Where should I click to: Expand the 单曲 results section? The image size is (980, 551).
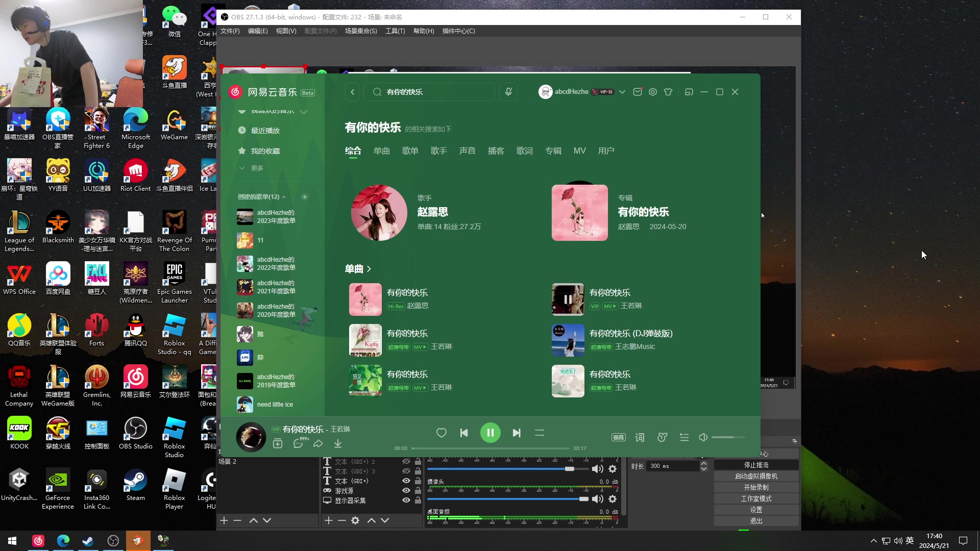(358, 269)
